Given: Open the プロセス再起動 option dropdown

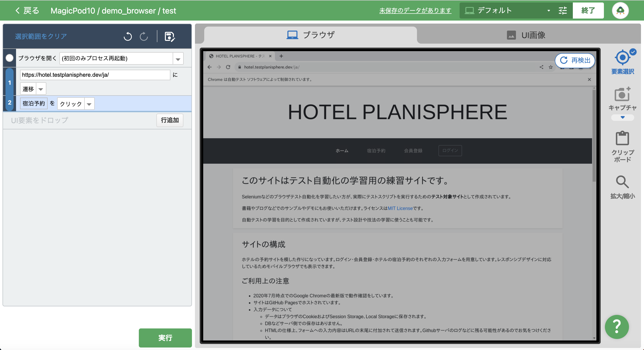Looking at the screenshot, I should [x=178, y=59].
